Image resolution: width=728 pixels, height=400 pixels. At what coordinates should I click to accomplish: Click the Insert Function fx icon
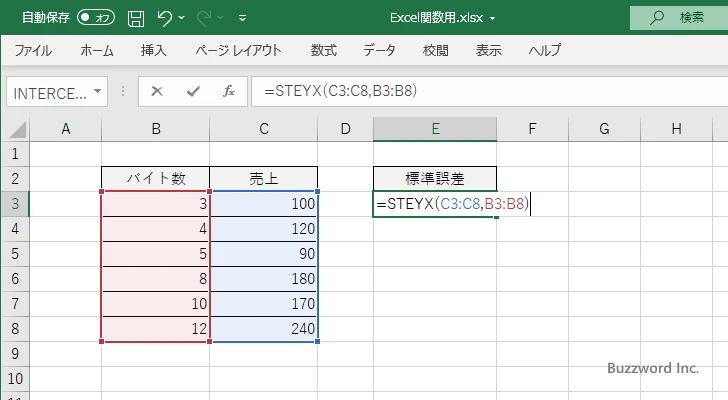coord(229,91)
